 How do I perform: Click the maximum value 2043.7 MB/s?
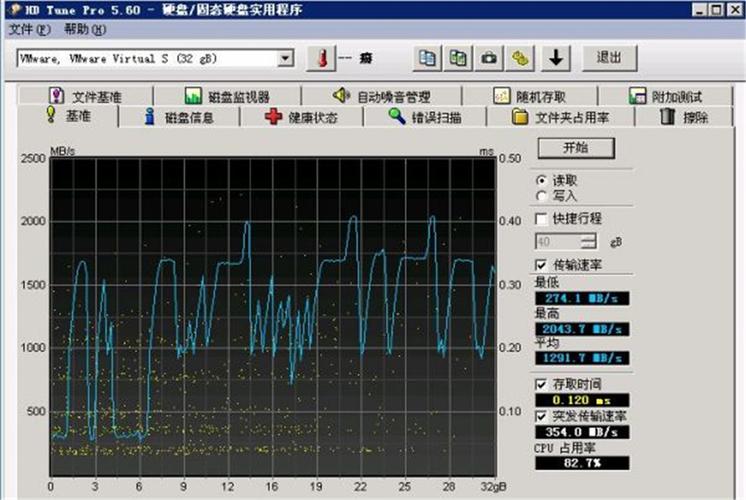click(582, 329)
